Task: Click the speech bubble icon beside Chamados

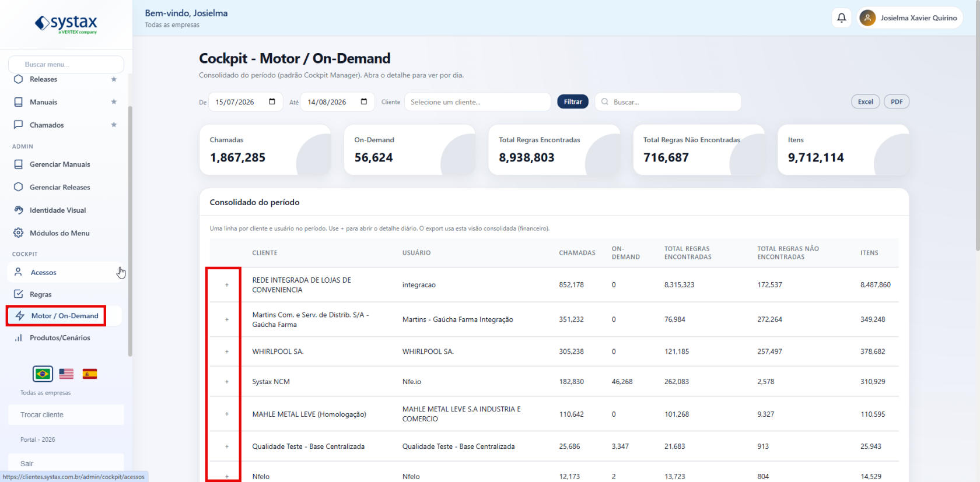Action: click(x=19, y=125)
